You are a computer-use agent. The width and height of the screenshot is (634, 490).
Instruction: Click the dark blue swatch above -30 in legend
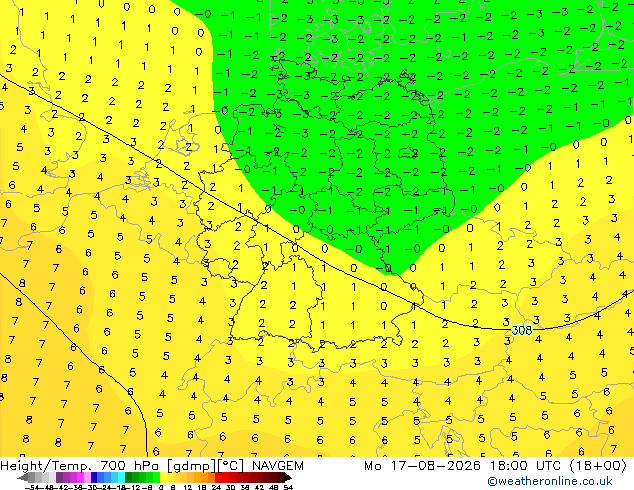click(x=94, y=477)
